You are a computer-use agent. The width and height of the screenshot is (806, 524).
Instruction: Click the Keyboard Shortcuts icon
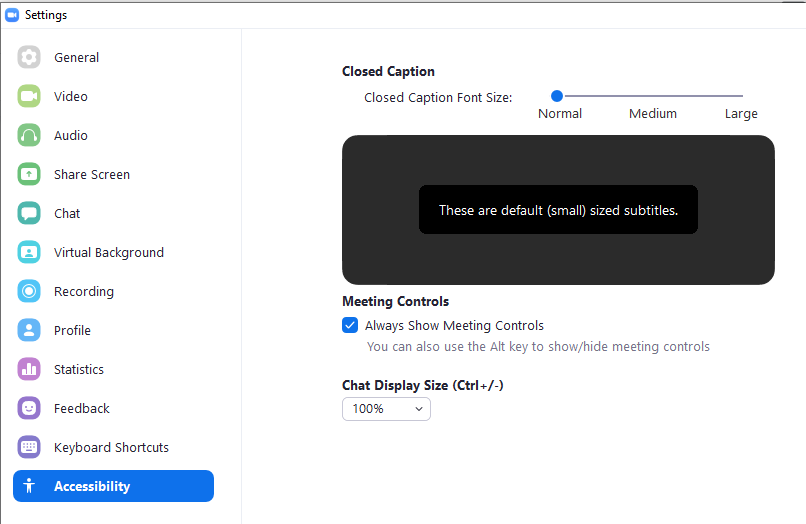[29, 447]
